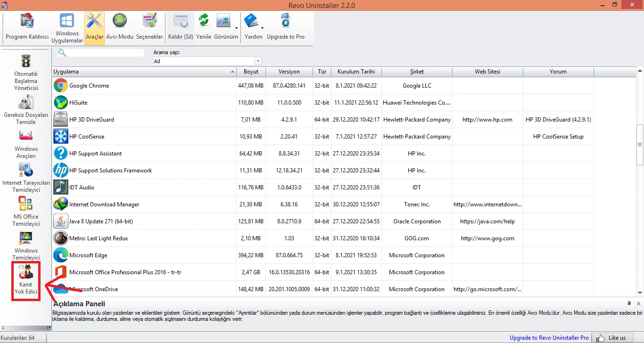Open Windows Temizleyici tool
Viewport: 644px width, 343px height.
click(26, 245)
